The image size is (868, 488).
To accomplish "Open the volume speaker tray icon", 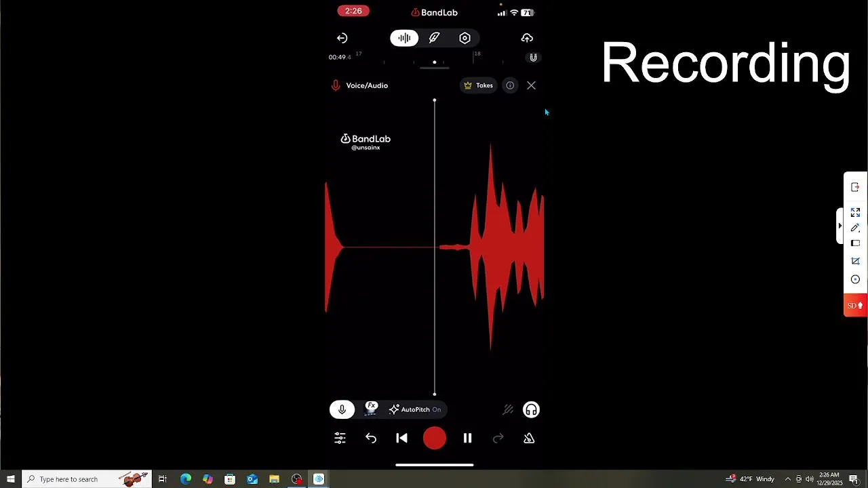I will click(x=810, y=479).
